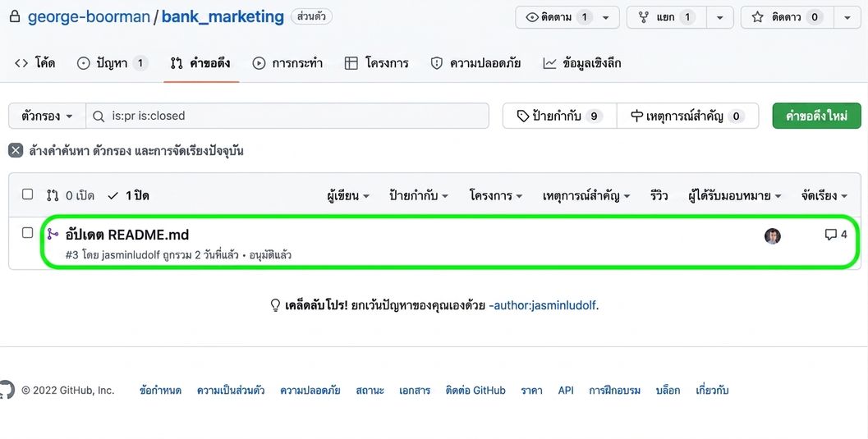Open the โครงการ projects tab
The image size is (868, 439).
tap(377, 63)
